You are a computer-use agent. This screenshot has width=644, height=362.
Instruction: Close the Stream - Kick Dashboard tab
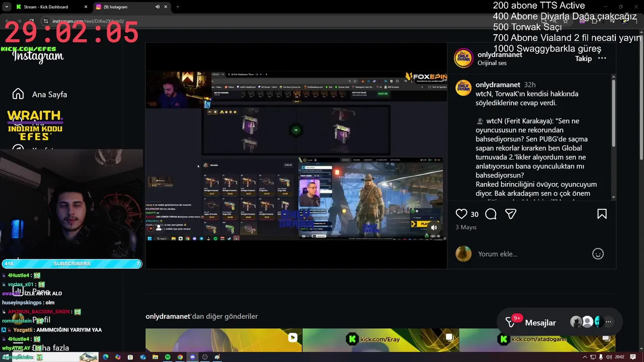(86, 7)
